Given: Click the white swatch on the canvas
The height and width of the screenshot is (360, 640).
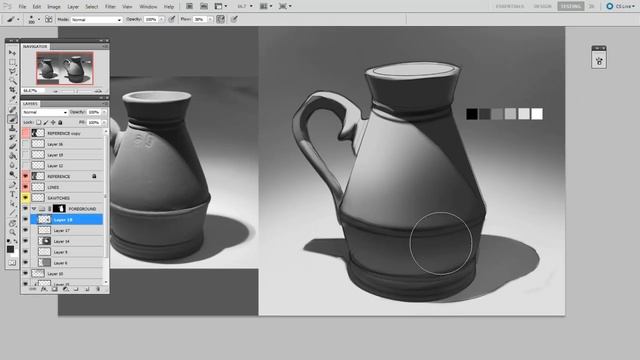Looking at the screenshot, I should tap(537, 114).
